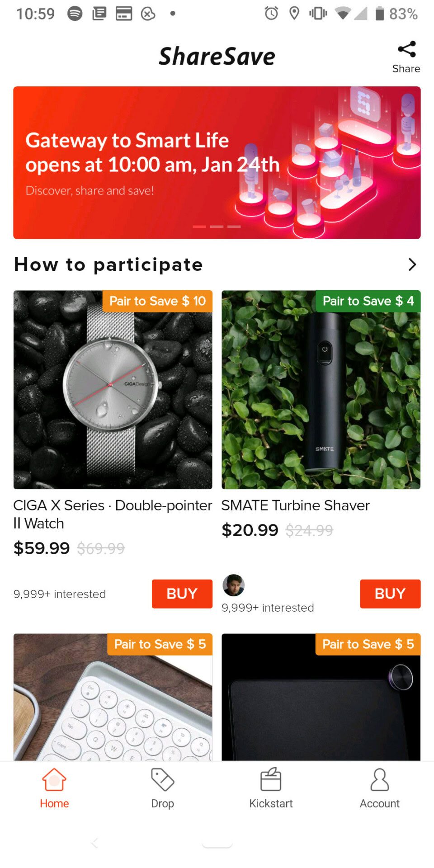
Task: Select the Pair to Save $ 10 badge
Action: pyautogui.click(x=157, y=301)
